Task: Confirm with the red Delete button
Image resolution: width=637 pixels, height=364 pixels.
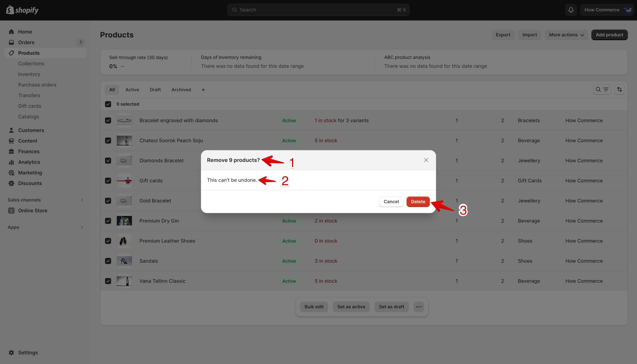Action: click(418, 202)
